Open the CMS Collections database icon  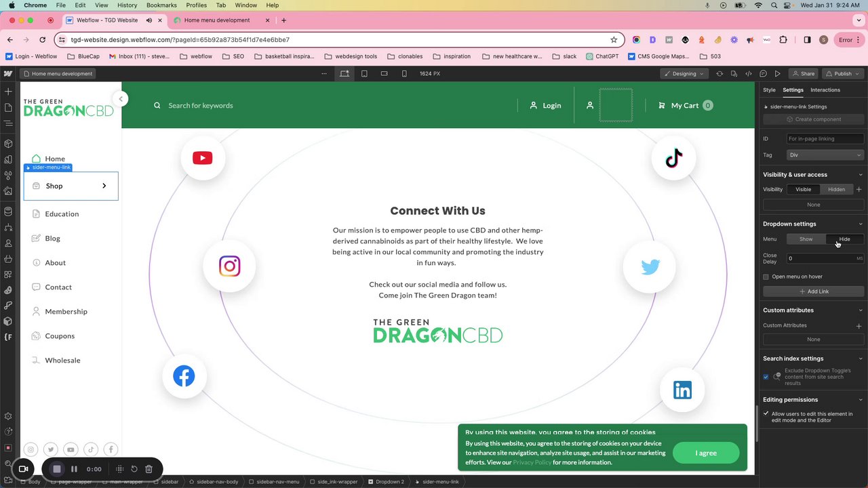click(x=8, y=211)
